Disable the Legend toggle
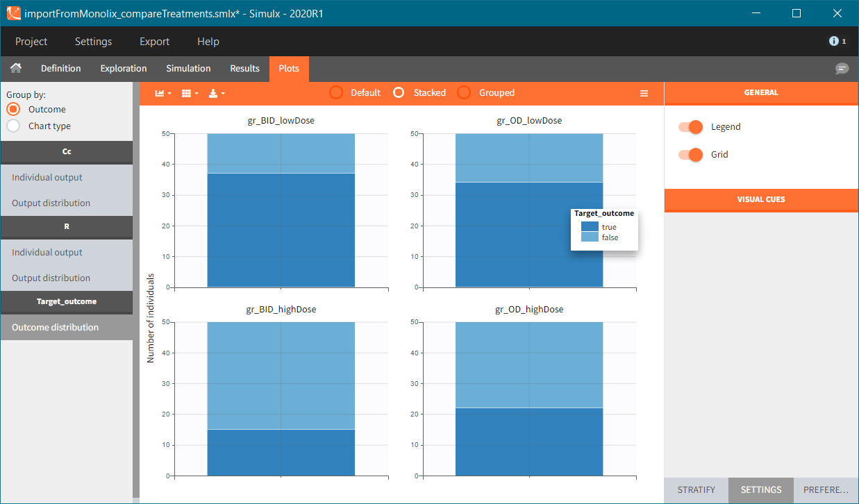 click(x=690, y=127)
